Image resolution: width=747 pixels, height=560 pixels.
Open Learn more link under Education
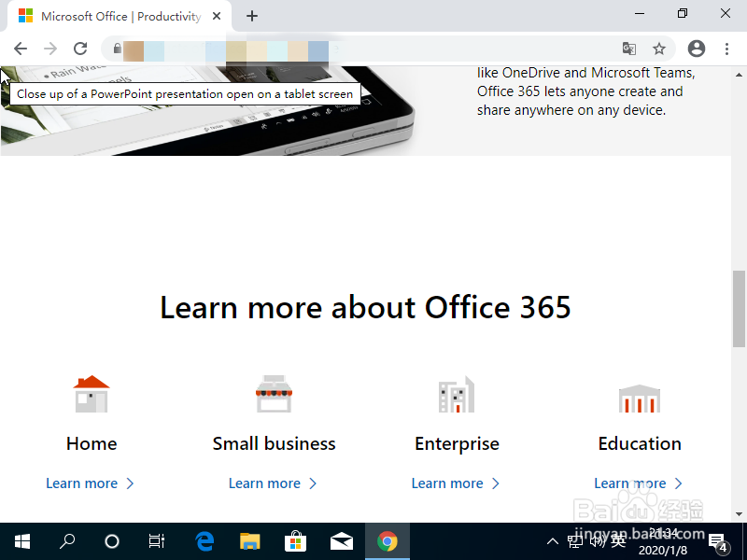(638, 483)
